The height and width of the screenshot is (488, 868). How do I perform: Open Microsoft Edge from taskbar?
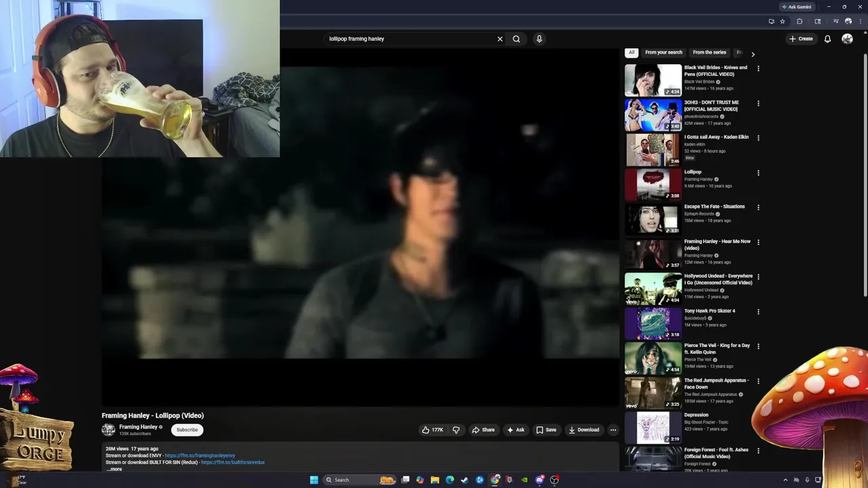pos(450,480)
